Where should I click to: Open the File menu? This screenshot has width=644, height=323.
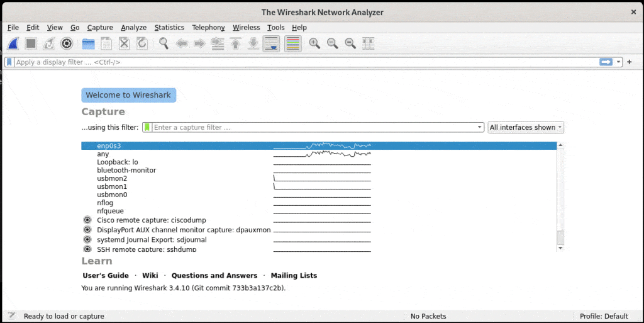(x=13, y=28)
